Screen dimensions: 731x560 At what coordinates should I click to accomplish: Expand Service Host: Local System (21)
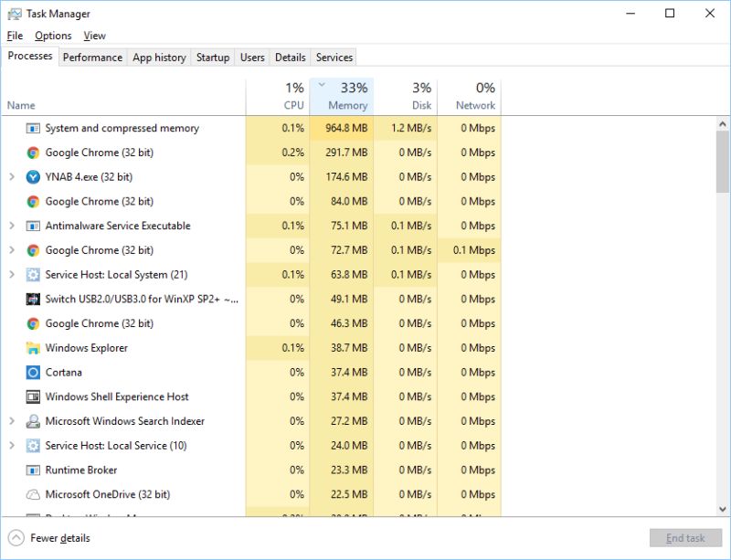click(11, 274)
